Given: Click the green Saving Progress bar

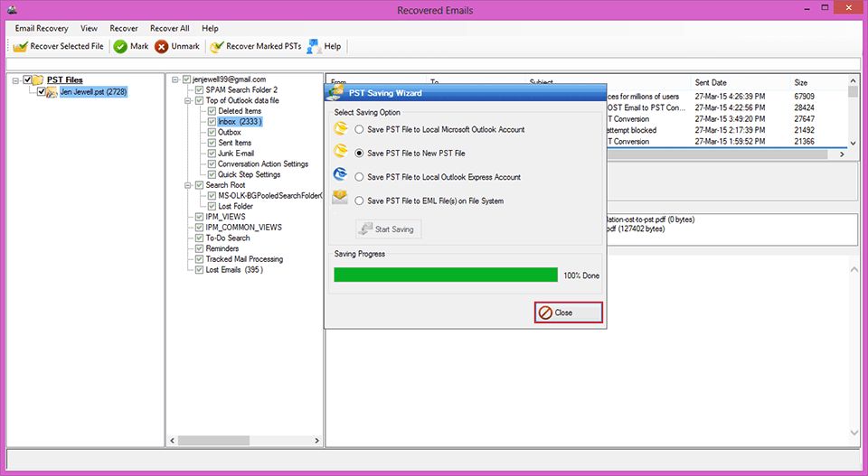Looking at the screenshot, I should tap(446, 275).
